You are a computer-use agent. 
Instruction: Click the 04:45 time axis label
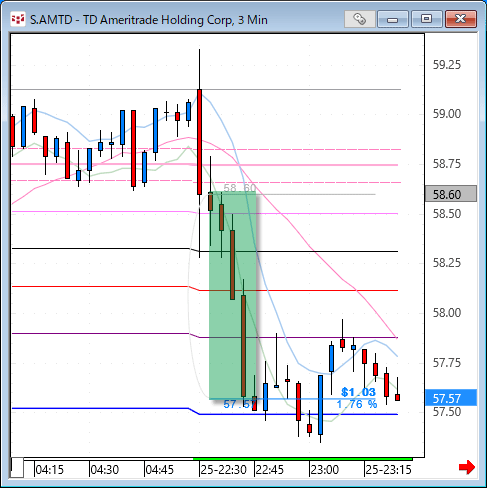click(160, 470)
